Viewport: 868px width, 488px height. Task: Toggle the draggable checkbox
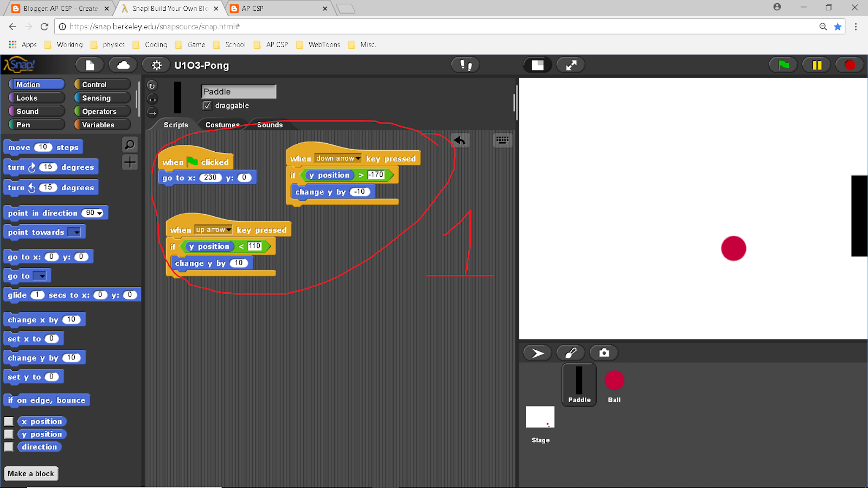click(207, 106)
